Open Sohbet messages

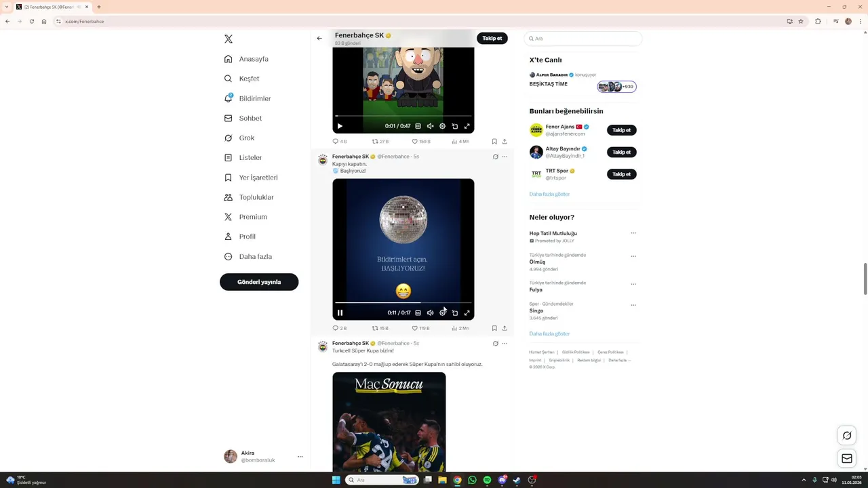coord(243,118)
